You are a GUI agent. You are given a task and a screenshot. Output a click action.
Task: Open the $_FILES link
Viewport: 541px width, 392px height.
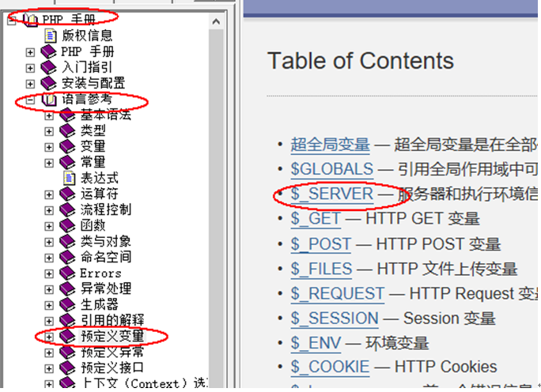[321, 269]
